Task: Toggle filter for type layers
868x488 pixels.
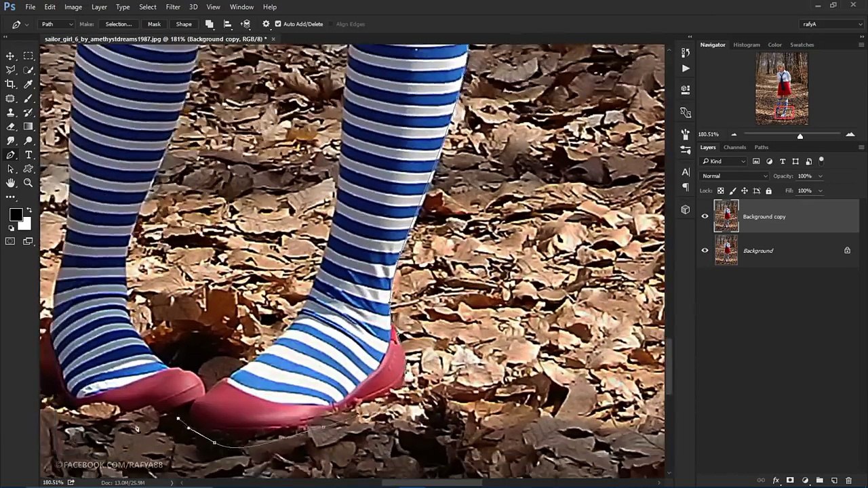Action: (783, 161)
